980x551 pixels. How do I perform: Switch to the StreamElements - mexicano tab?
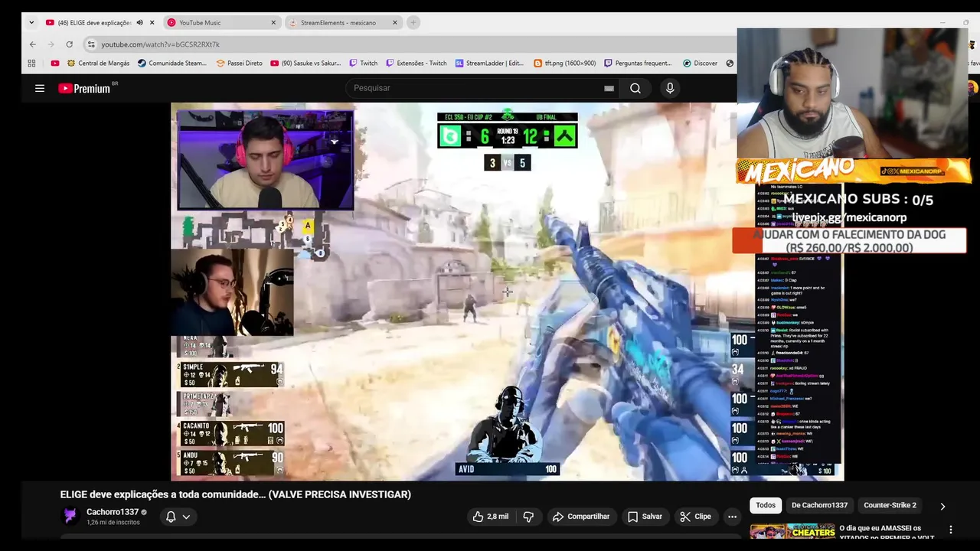(344, 22)
